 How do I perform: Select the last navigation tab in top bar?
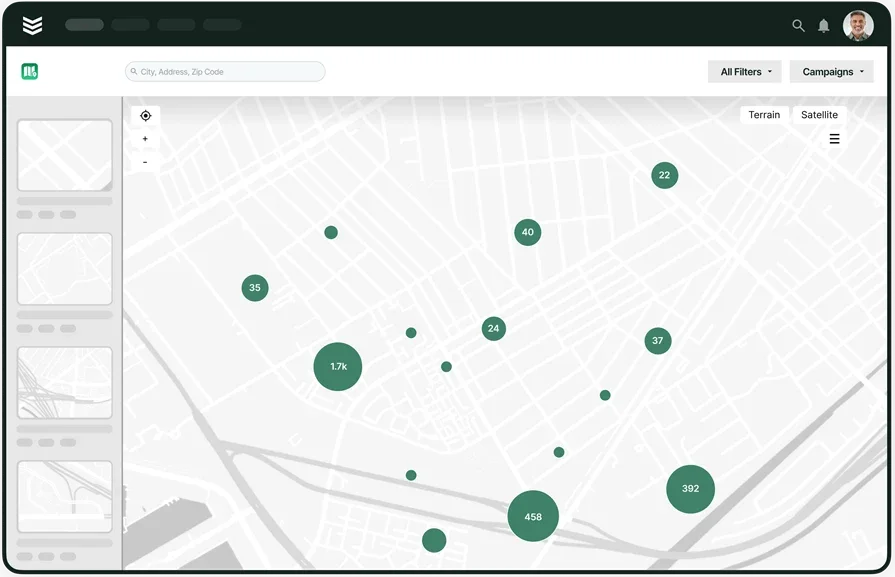pos(222,24)
